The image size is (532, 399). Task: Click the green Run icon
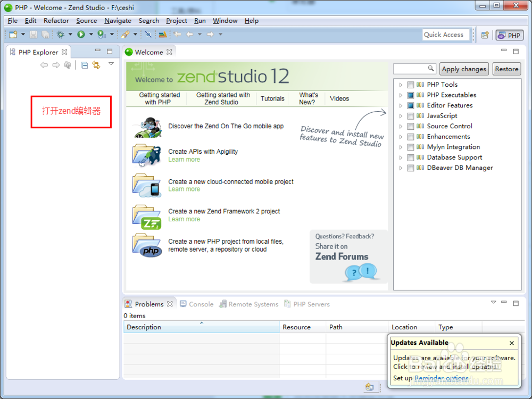(81, 34)
